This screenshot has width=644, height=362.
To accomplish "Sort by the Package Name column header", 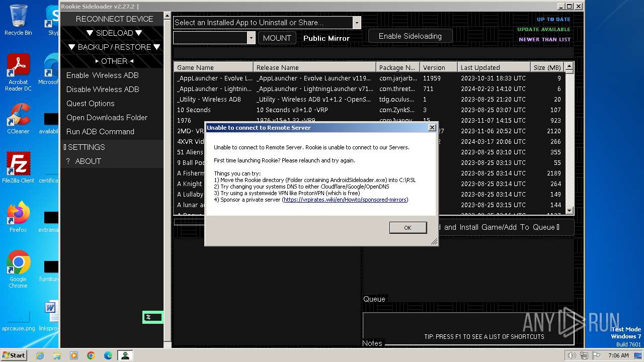I will [x=398, y=67].
